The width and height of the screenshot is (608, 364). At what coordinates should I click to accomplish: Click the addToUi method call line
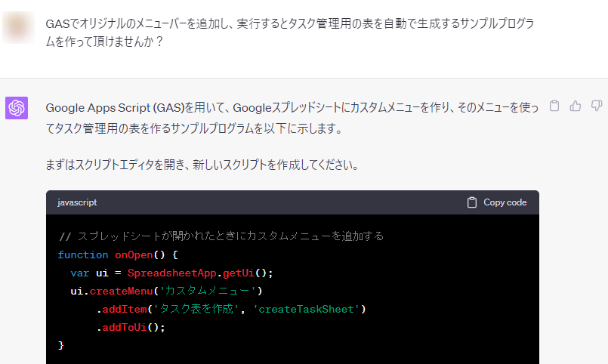(x=130, y=327)
